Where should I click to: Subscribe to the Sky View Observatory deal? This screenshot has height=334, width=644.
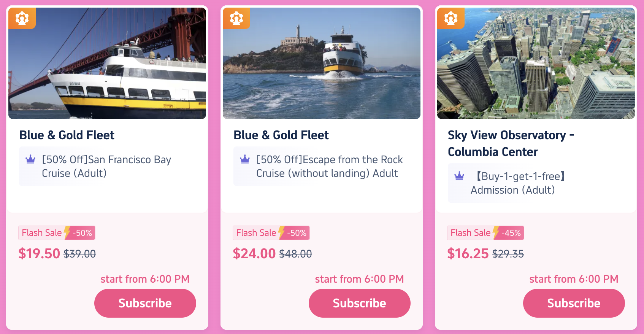[574, 303]
